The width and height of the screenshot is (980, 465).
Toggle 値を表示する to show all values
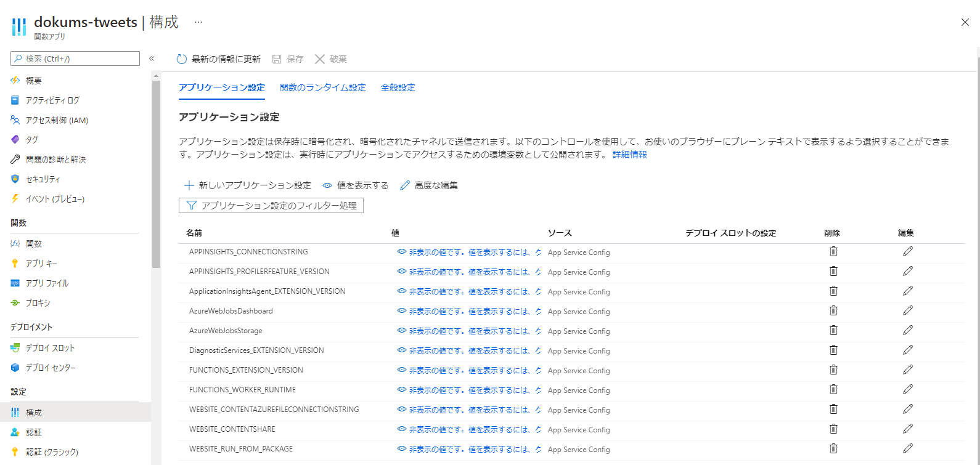(356, 185)
